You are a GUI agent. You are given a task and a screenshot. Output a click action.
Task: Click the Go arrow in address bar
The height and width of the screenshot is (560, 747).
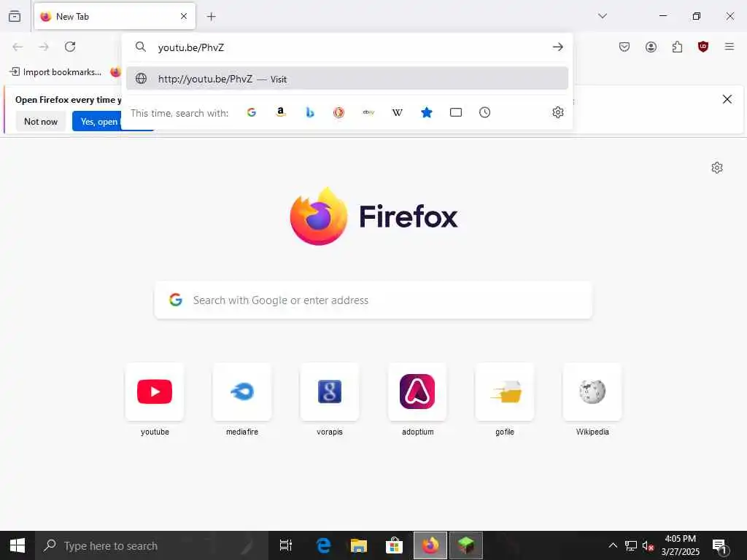558,47
